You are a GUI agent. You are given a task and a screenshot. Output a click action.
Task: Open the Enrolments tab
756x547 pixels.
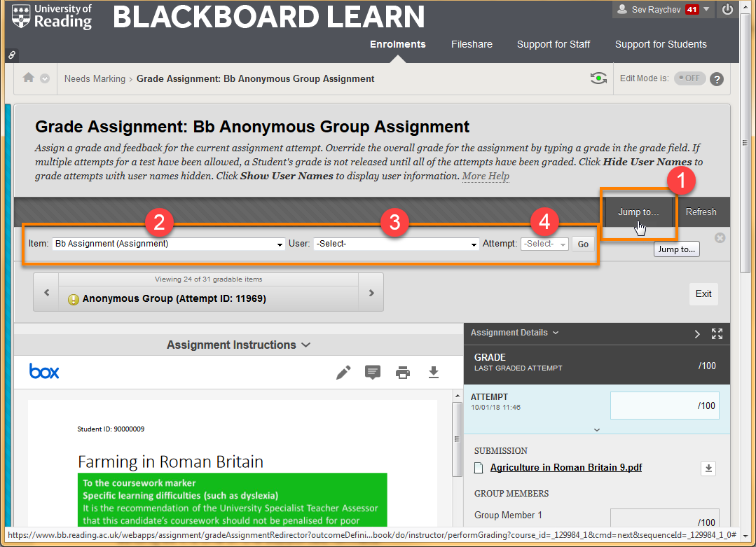pos(398,44)
